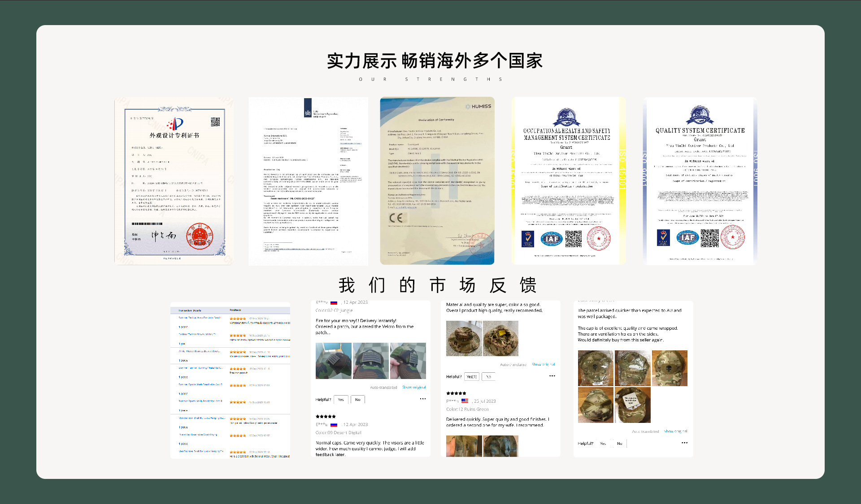Click QR code on Quality System Certificate
861x504 pixels.
709,238
